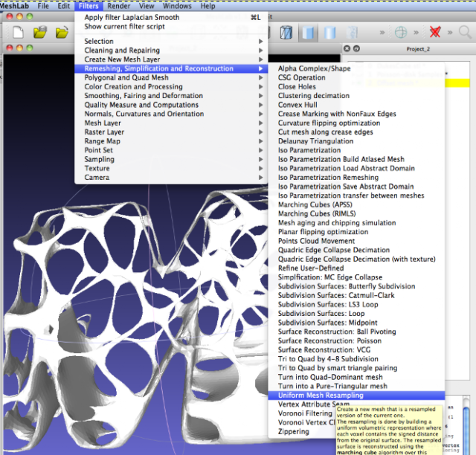Choose Convex Hull filter

click(357, 105)
